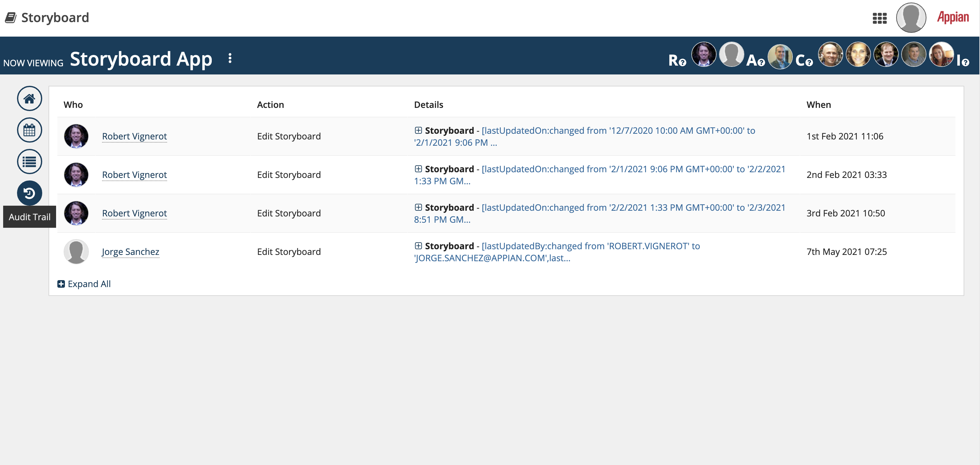Open the Home sidebar icon
Screen dimensions: 980x465
coord(29,99)
